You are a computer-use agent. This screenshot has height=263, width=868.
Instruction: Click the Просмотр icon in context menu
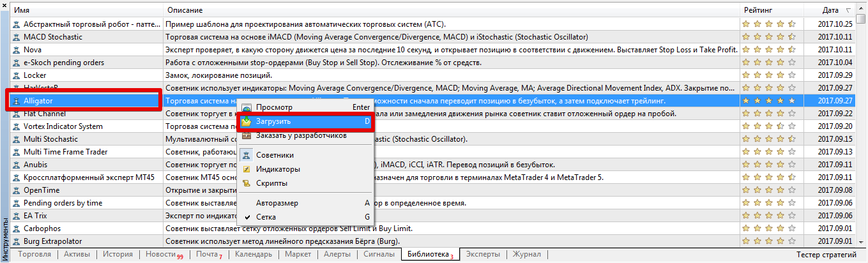247,109
